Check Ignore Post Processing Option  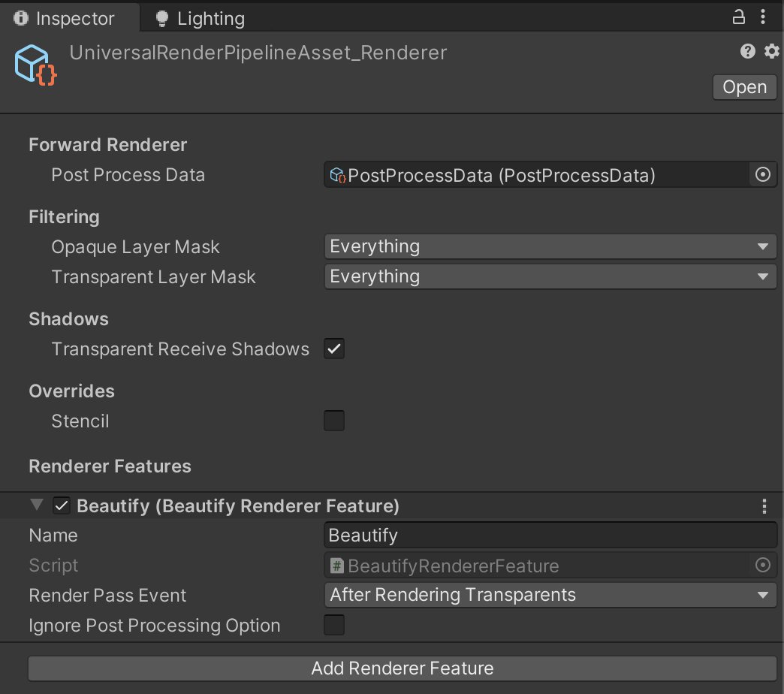tap(333, 625)
